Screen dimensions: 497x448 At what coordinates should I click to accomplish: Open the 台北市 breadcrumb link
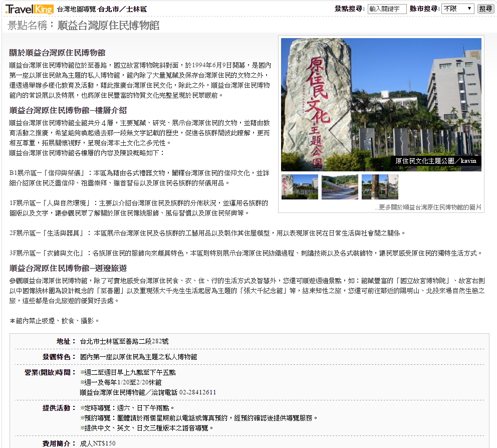click(x=108, y=9)
